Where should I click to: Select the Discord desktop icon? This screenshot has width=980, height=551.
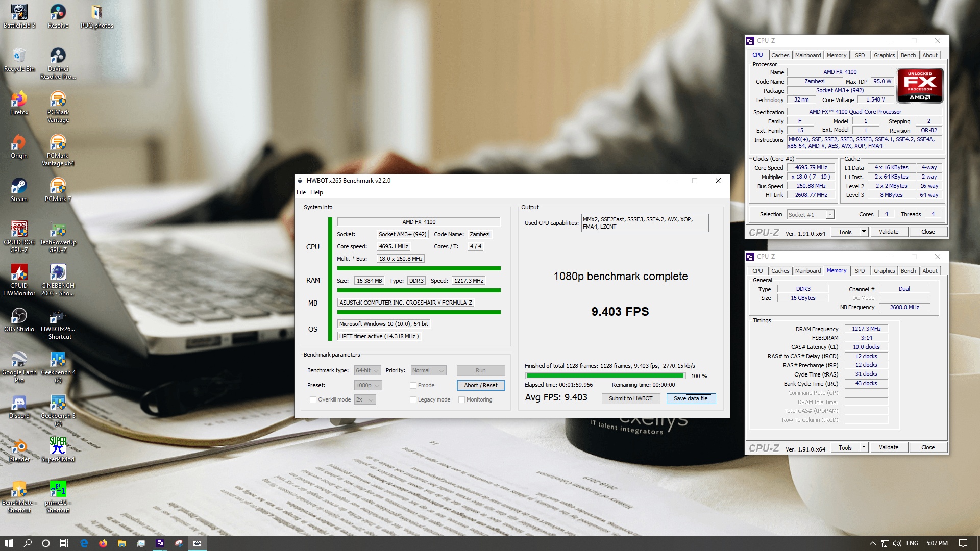click(x=19, y=406)
